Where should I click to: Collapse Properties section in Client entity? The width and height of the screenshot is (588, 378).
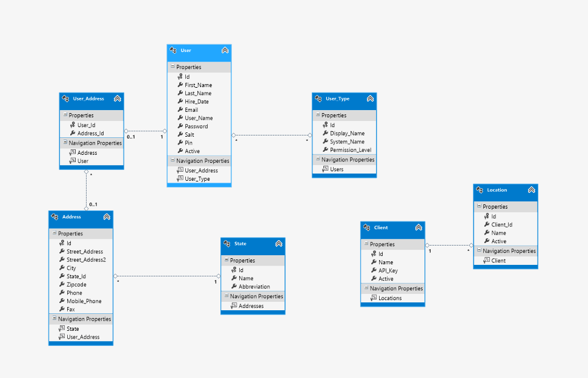click(x=366, y=244)
